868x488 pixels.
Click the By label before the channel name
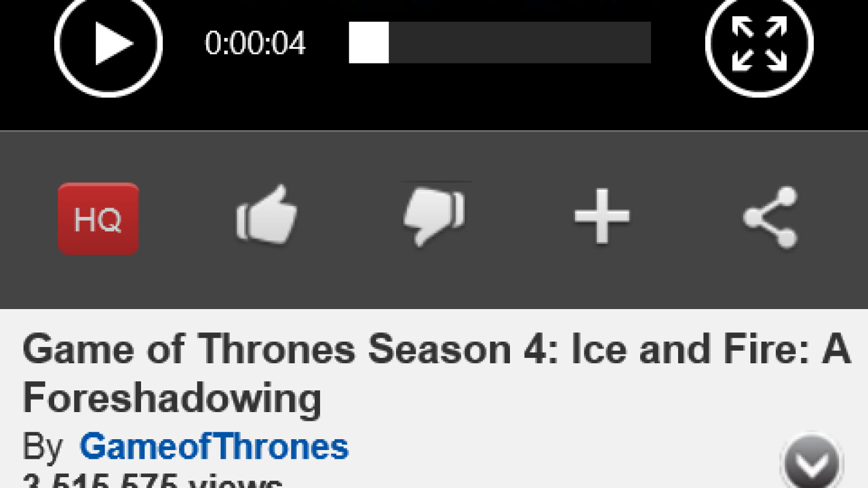click(x=43, y=448)
